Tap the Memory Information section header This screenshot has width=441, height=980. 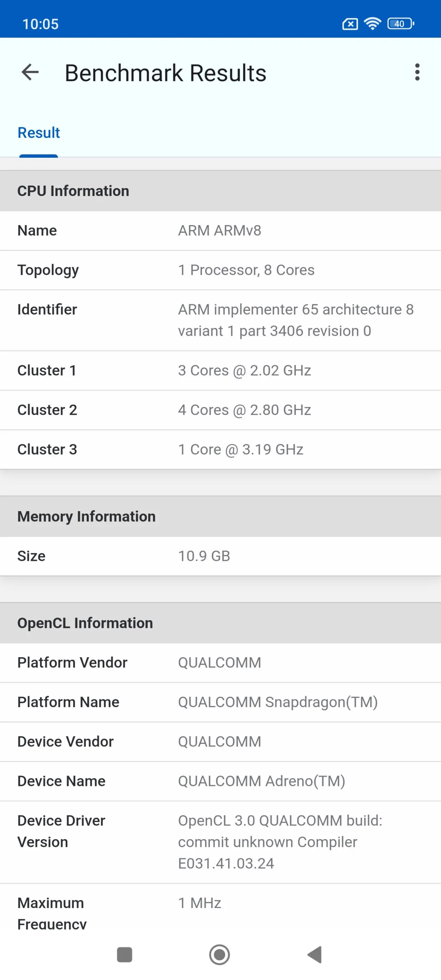pyautogui.click(x=220, y=516)
